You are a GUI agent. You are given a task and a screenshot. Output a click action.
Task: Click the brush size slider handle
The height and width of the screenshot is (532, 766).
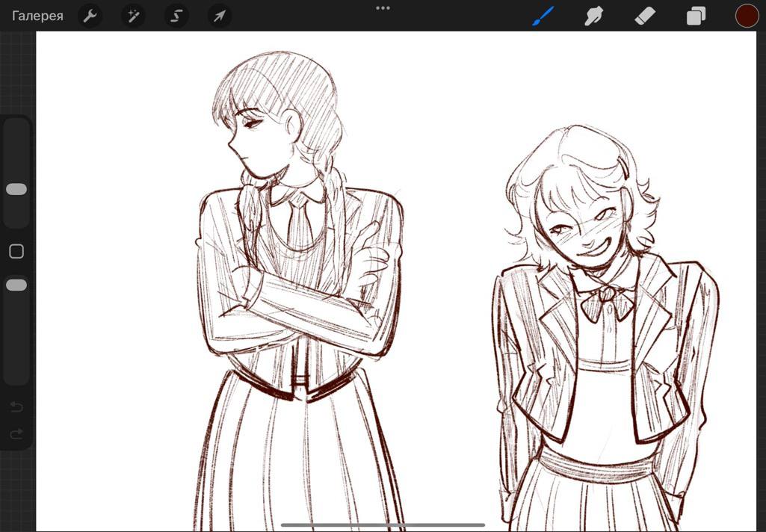[16, 190]
